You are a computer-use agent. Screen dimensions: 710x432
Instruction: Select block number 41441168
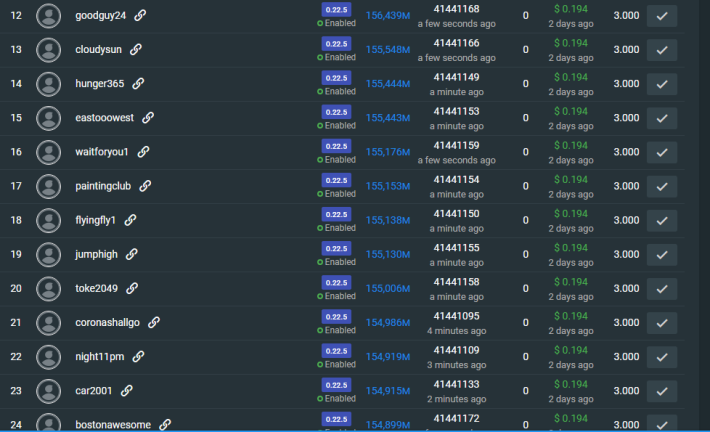pyautogui.click(x=456, y=9)
